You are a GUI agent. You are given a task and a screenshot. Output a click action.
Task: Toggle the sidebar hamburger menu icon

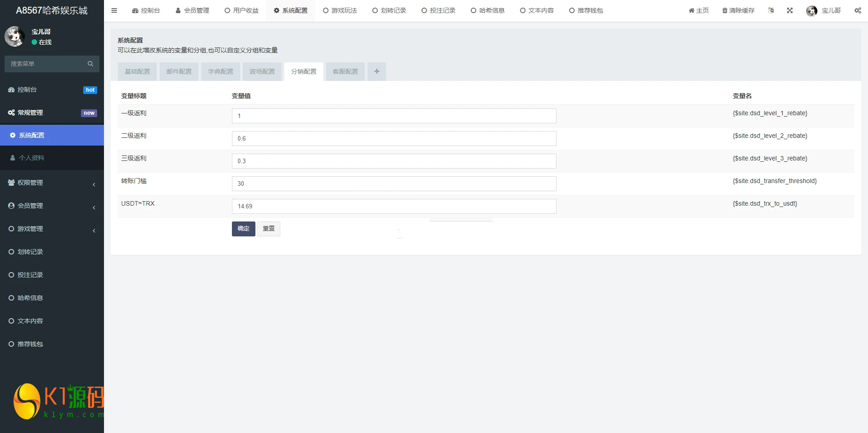click(x=114, y=10)
